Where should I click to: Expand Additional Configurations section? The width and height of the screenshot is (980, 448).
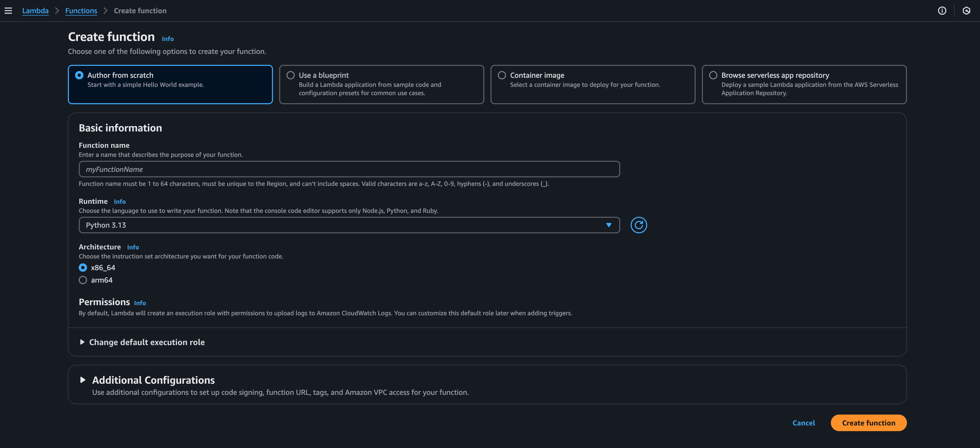click(148, 380)
